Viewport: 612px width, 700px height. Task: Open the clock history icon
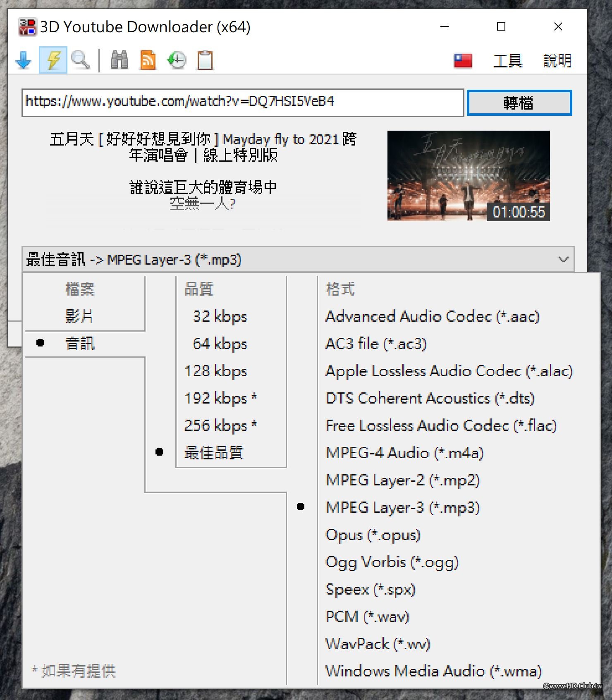coord(177,60)
